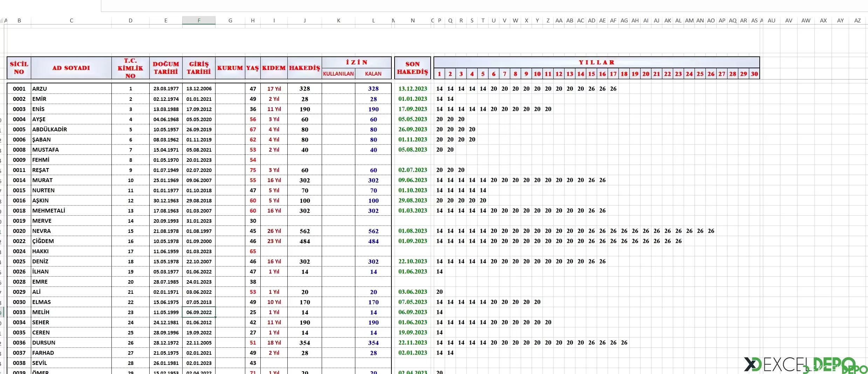868x374 pixels.
Task: Click the KALAN subheader cell
Action: [373, 74]
